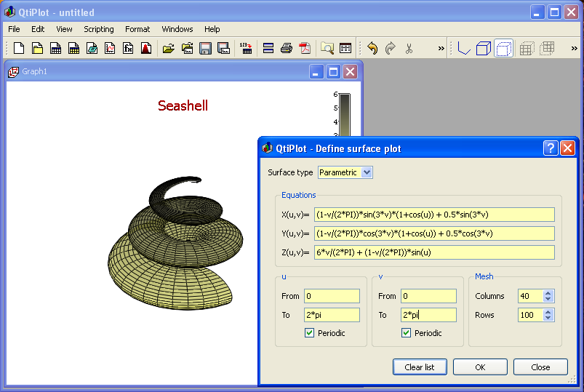Screen dimensions: 584x392
Task: Open the Windows menu
Action: (x=177, y=29)
